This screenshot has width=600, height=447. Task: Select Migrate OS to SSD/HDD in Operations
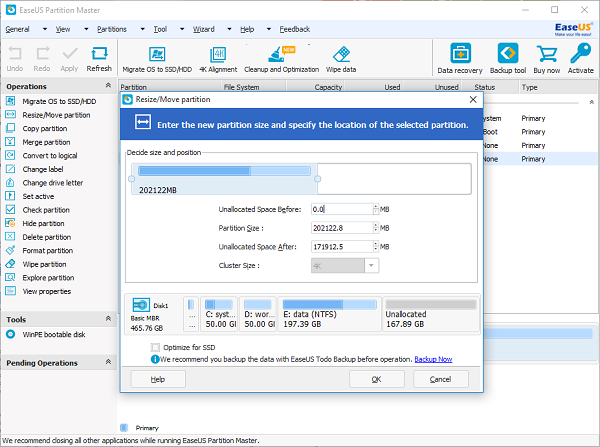(x=59, y=101)
